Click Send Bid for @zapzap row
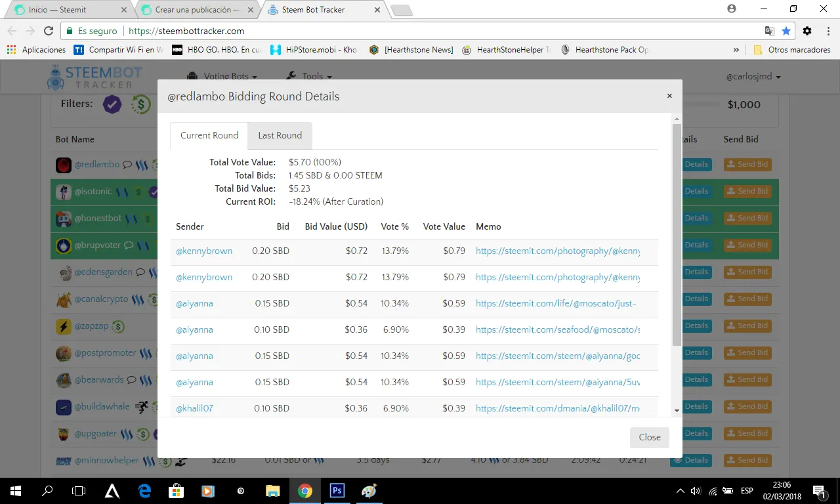Screen dimensions: 840x504 (747, 325)
